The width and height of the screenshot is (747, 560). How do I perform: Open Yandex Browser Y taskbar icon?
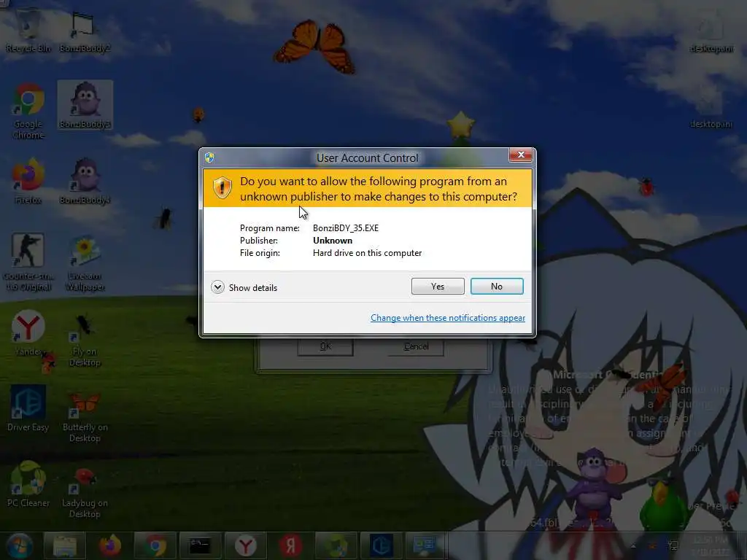coord(245,545)
